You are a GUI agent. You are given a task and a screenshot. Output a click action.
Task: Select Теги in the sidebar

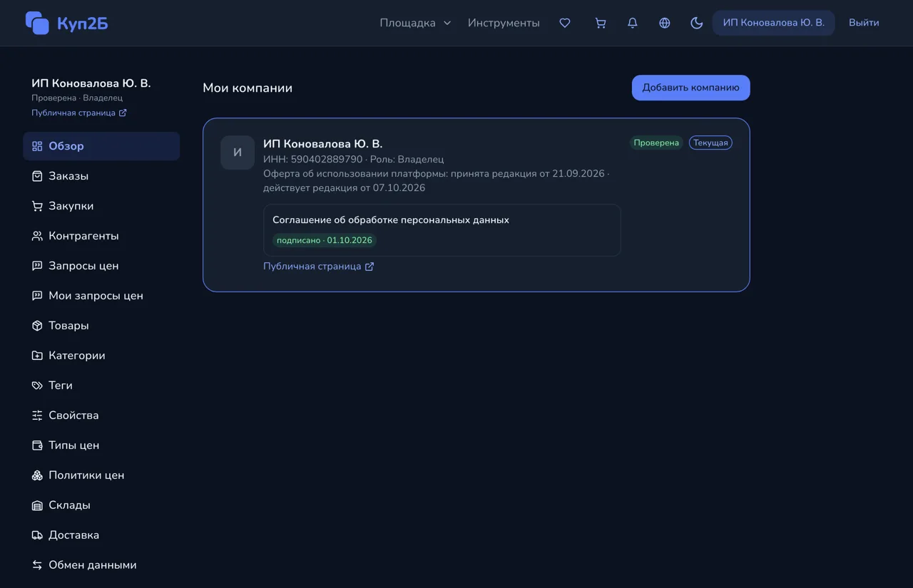[x=101, y=386]
